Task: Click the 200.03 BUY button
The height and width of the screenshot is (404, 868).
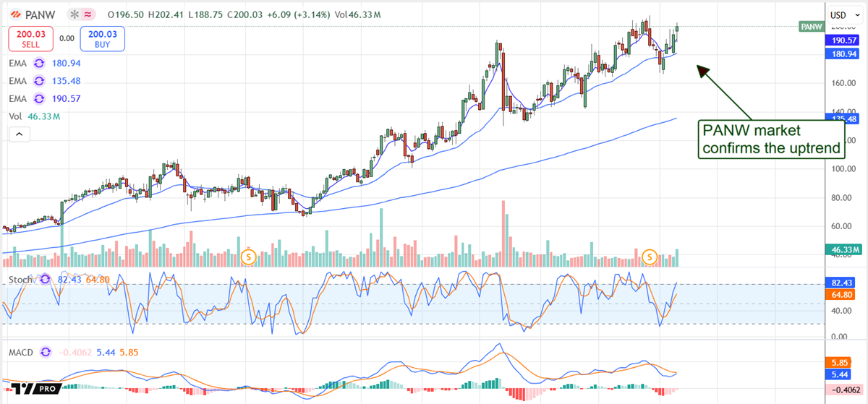Action: (103, 38)
